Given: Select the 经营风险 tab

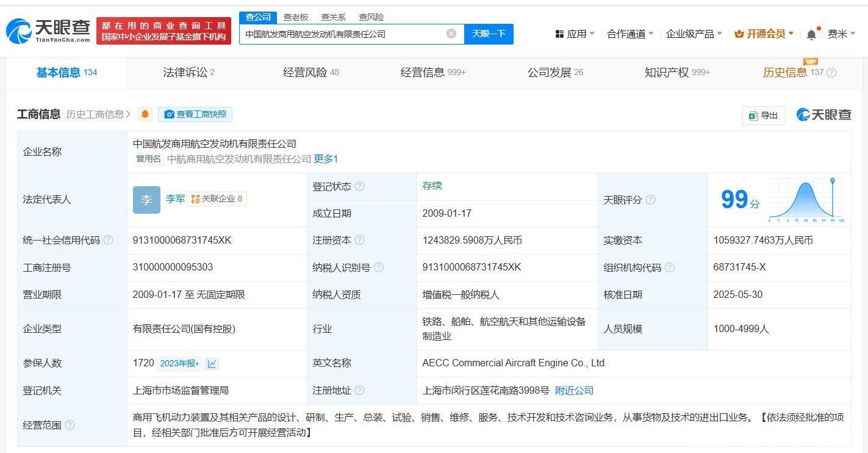Looking at the screenshot, I should [310, 73].
